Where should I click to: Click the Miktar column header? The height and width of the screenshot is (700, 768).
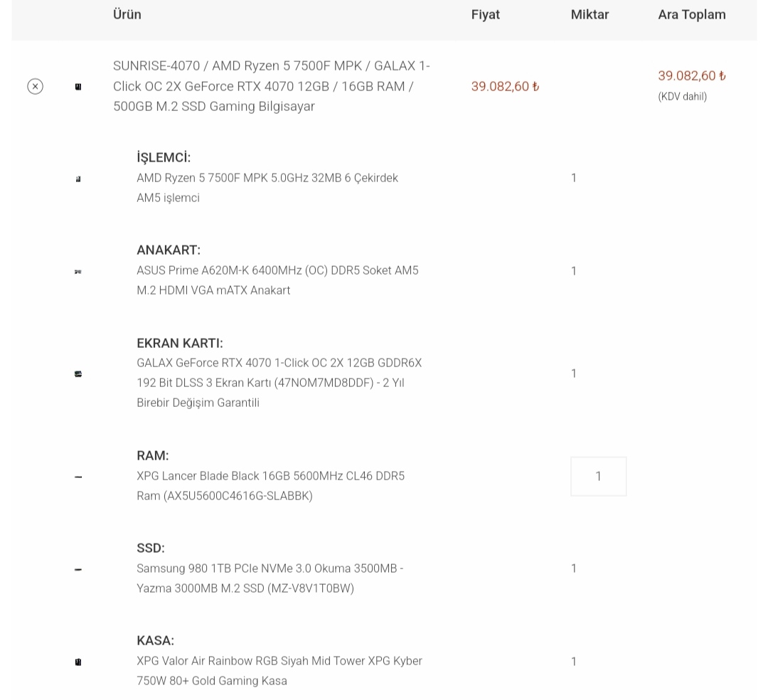coord(590,14)
